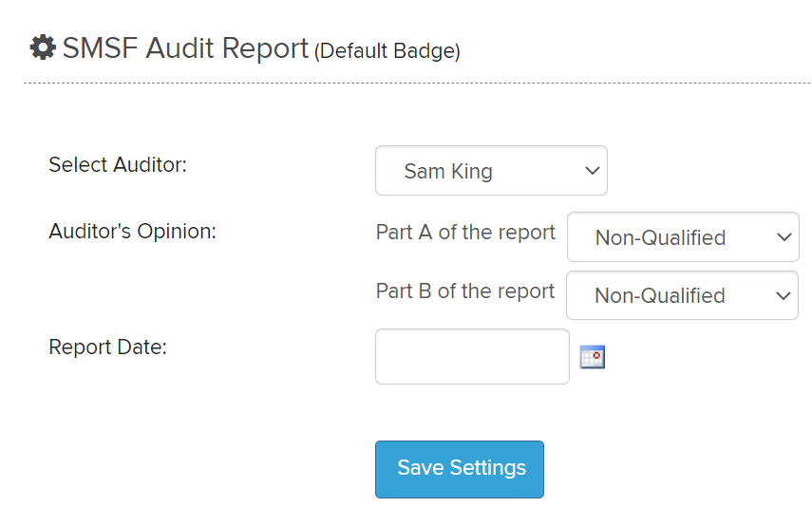Click the chevron arrow on the Sam King dropdown

click(x=593, y=171)
